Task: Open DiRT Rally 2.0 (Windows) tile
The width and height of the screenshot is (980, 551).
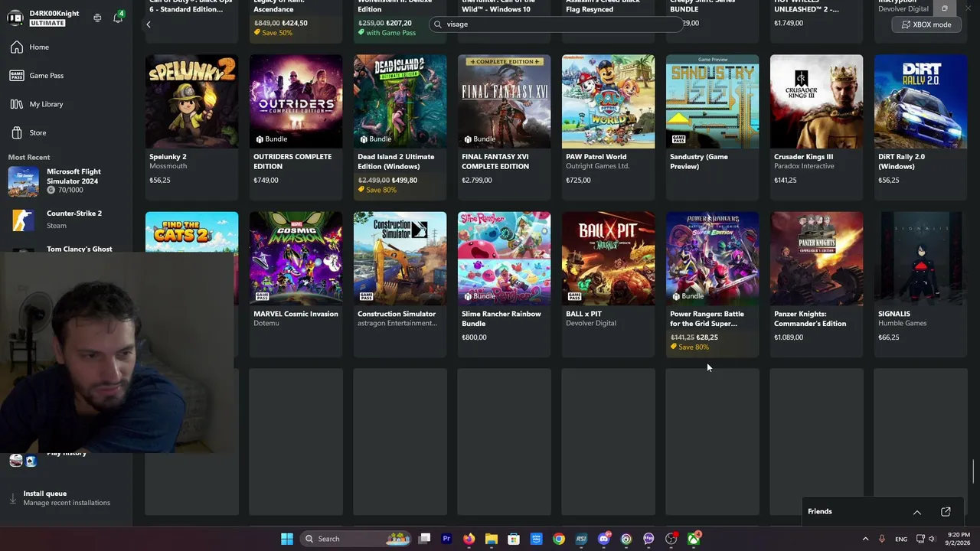Action: (x=920, y=127)
